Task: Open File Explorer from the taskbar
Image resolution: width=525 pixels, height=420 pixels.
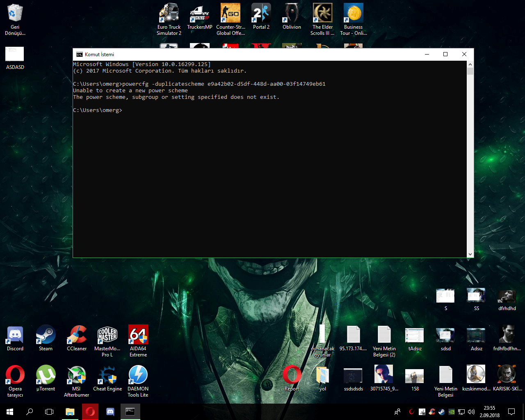Action: click(70, 412)
